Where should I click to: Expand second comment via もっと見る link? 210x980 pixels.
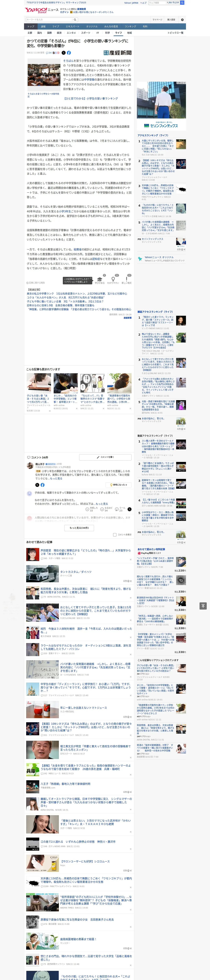(x=102, y=504)
